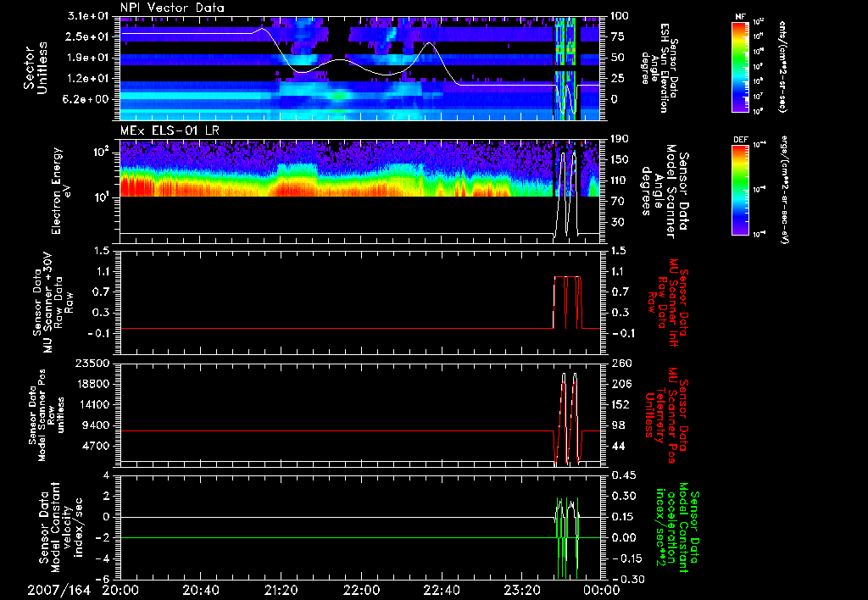Click the 'ergs/(cm**2-sr-sec-eV)' units label
Screen dimensions: 868x600
782,190
